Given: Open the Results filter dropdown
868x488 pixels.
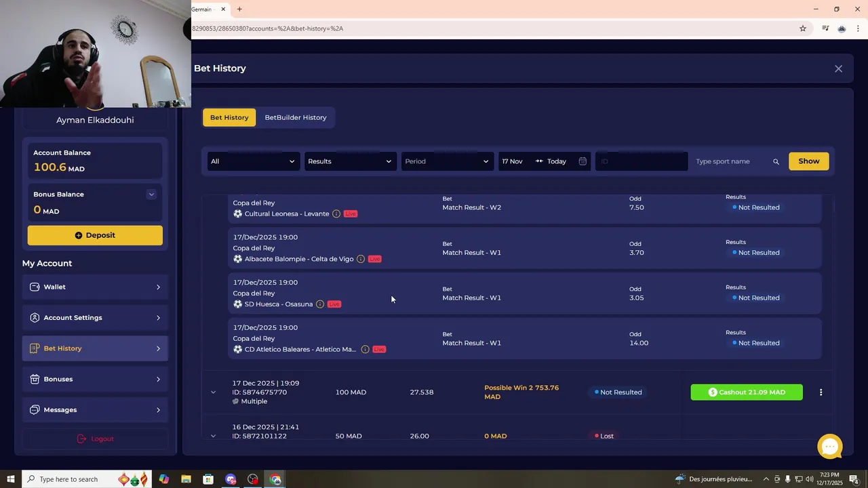Looking at the screenshot, I should pyautogui.click(x=350, y=161).
